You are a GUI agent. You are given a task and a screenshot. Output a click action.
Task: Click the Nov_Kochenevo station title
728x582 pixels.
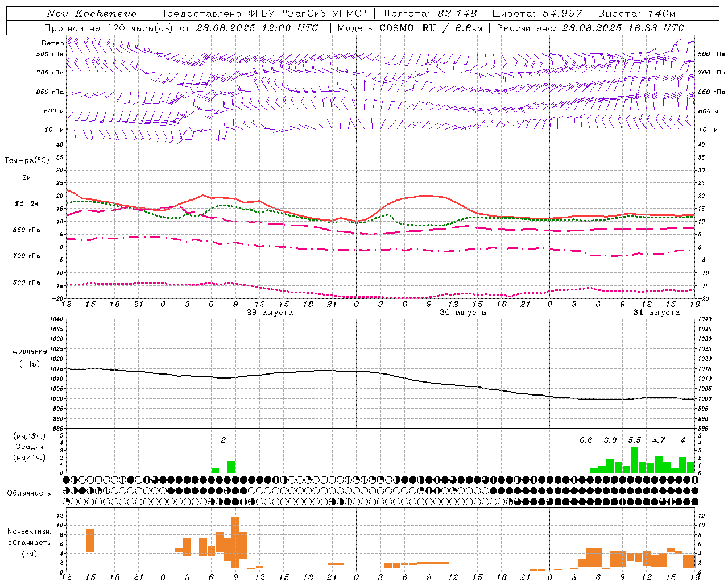92,14
